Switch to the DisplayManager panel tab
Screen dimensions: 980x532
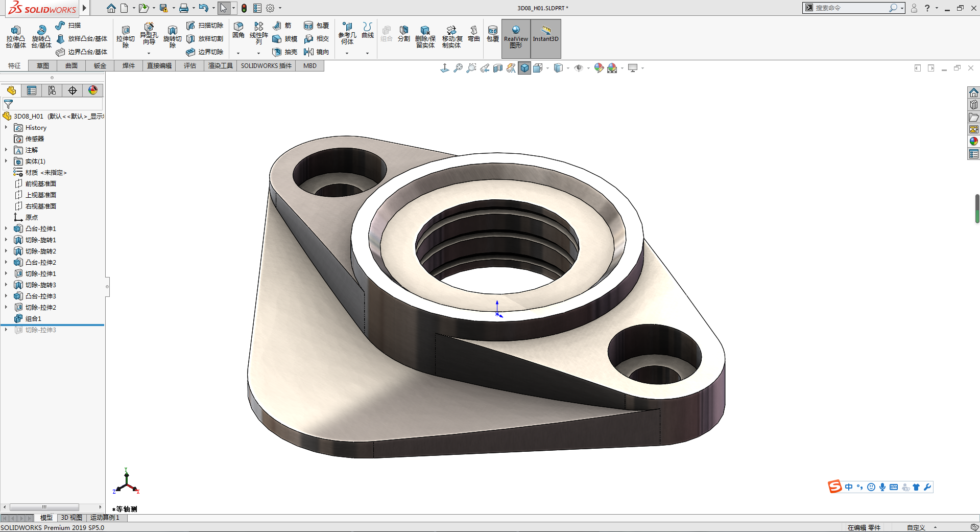click(93, 90)
